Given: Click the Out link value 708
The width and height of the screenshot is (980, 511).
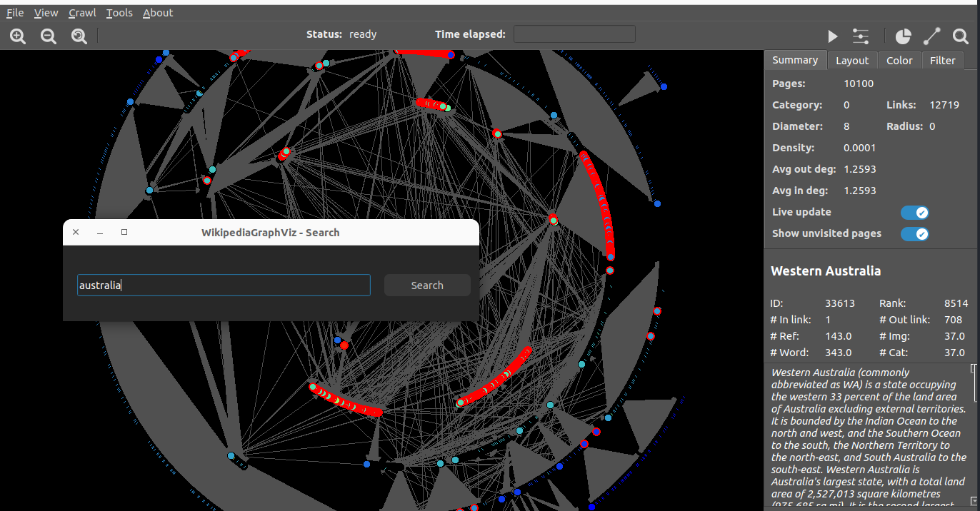Looking at the screenshot, I should [953, 320].
